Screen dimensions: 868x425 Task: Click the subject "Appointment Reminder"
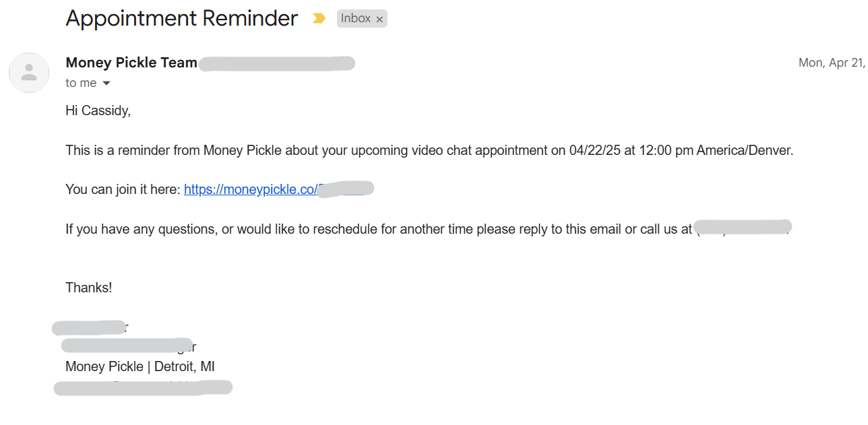click(182, 18)
